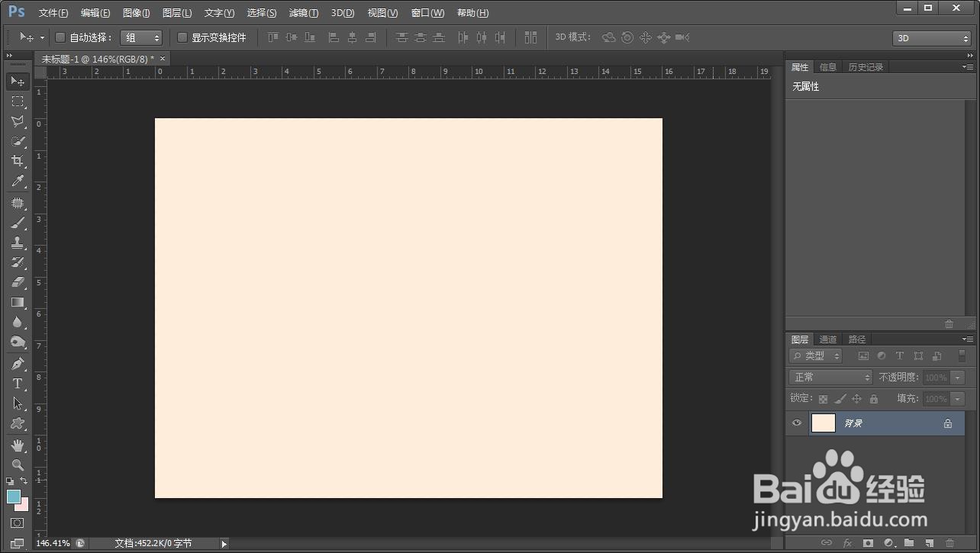Click the link layers icon
The image size is (980, 553).
coord(827,543)
